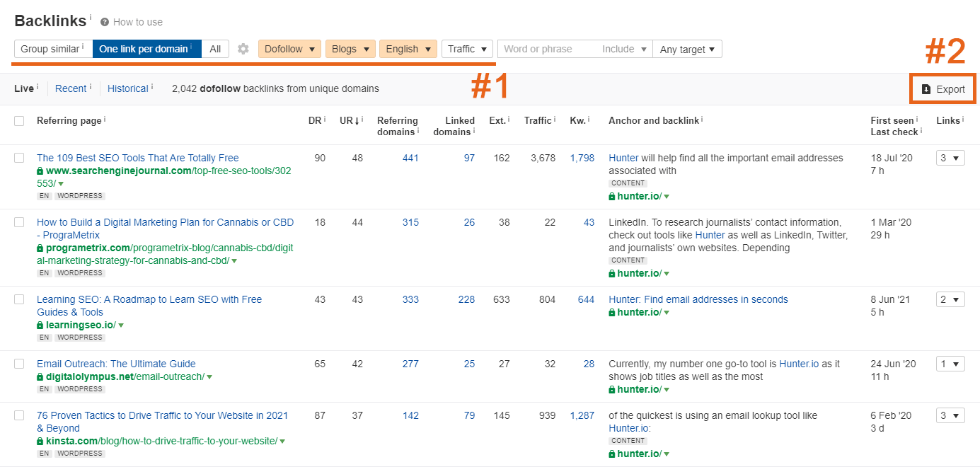Sort by the Referring domains column
Screen dimensions: 980x467
tap(398, 126)
